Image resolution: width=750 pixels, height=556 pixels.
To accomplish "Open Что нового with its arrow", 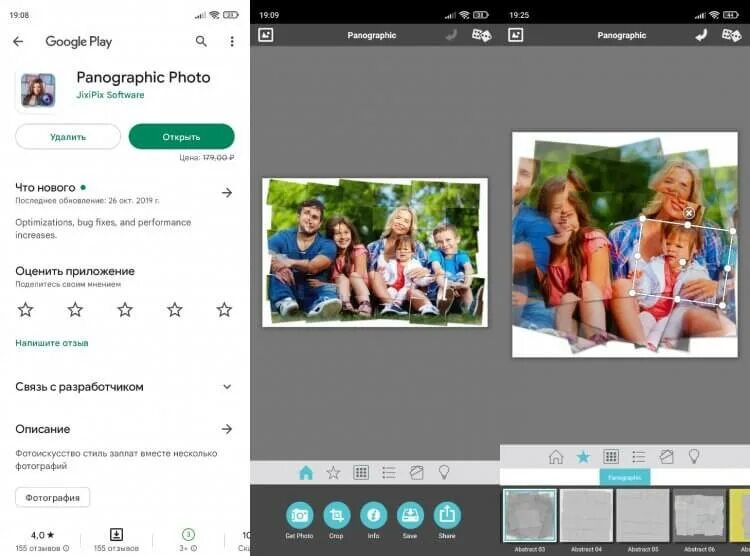I will pyautogui.click(x=227, y=193).
